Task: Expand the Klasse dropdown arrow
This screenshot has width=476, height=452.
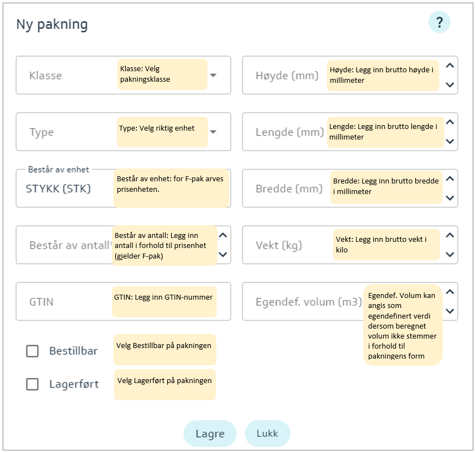Action: coord(213,75)
